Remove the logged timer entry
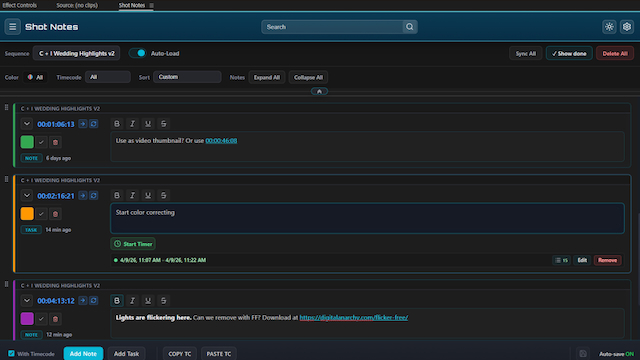 click(x=607, y=260)
